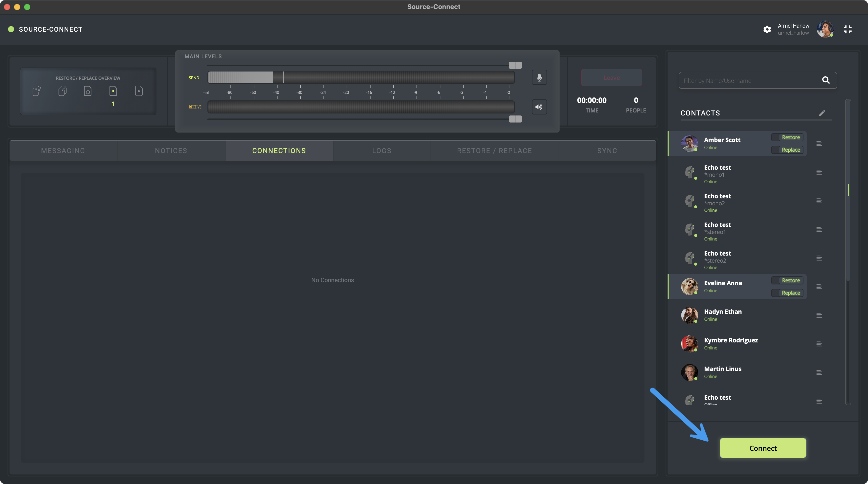This screenshot has height=484, width=868.
Task: Open the options menu for Hadyn Ethan
Action: pos(819,315)
